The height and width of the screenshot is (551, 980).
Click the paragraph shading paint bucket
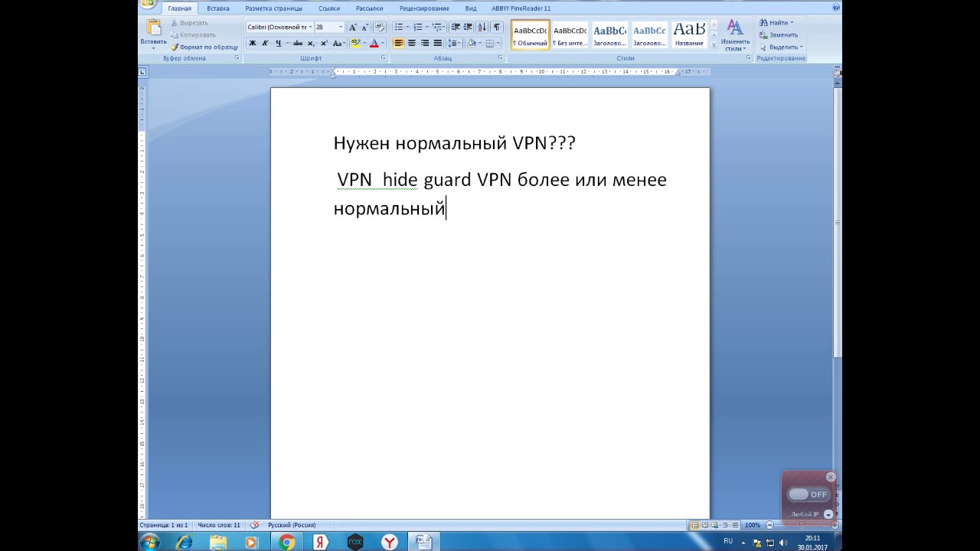pos(471,44)
